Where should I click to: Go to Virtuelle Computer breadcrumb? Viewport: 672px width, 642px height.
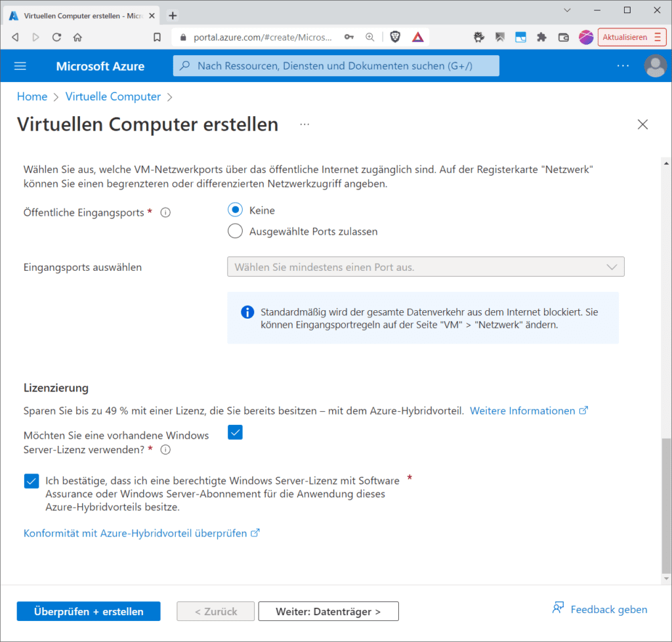click(x=113, y=97)
